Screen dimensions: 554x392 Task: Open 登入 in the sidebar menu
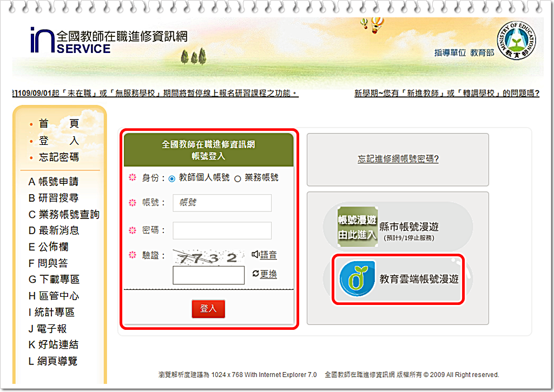click(x=58, y=141)
